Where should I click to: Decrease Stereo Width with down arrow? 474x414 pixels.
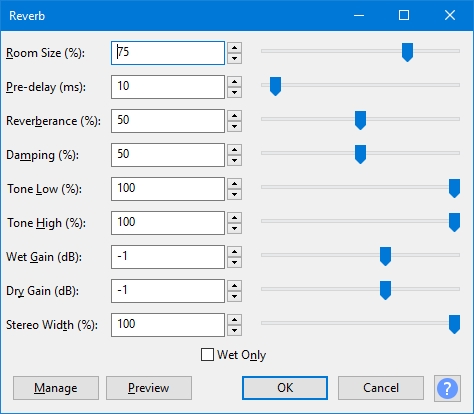235,331
